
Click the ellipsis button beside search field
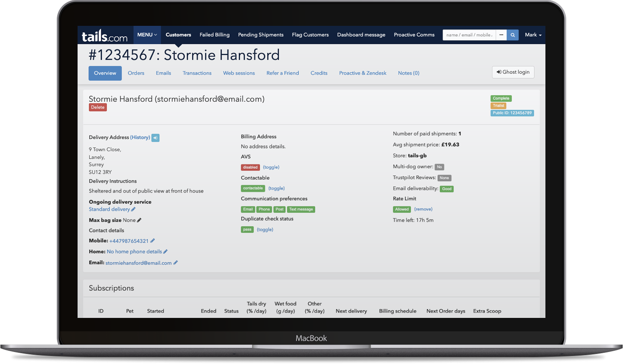pyautogui.click(x=501, y=35)
